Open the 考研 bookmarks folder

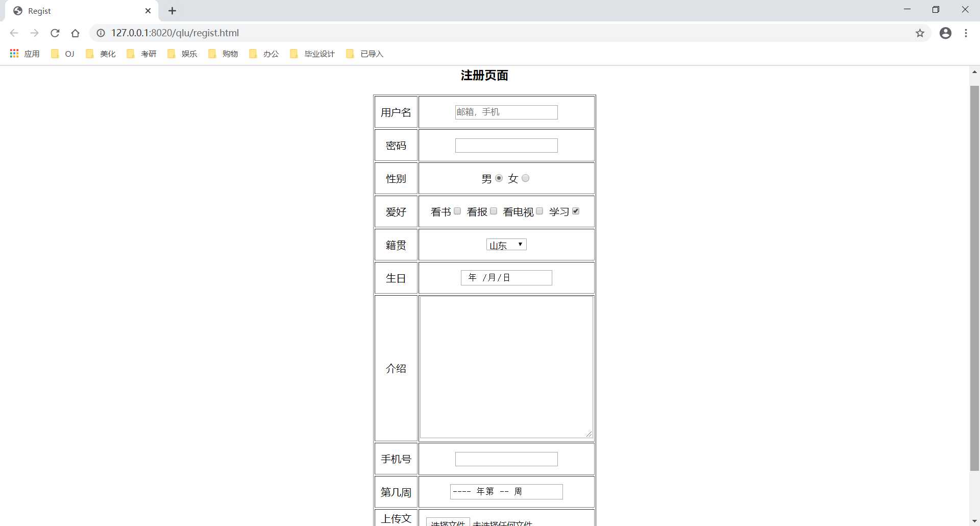[x=142, y=54]
